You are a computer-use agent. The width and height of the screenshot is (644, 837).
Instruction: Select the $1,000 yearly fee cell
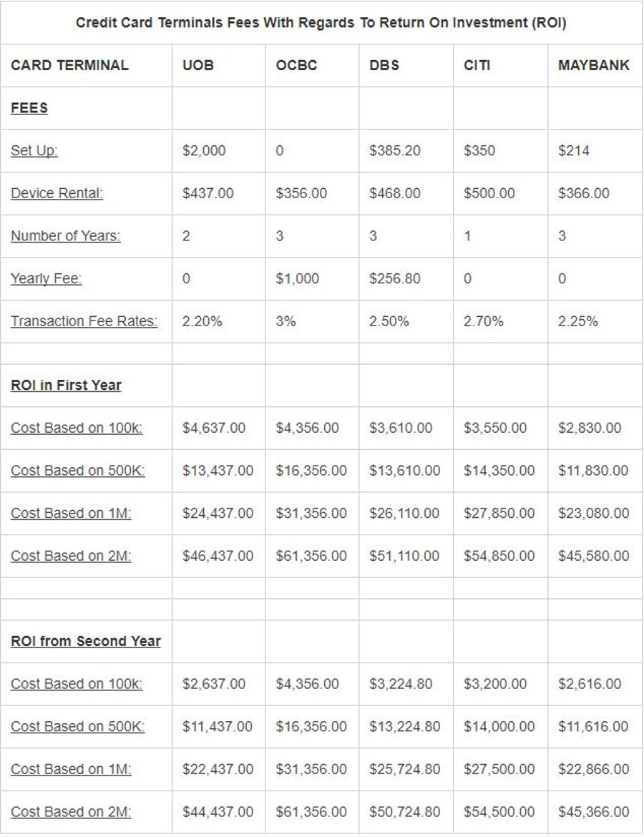pyautogui.click(x=297, y=279)
